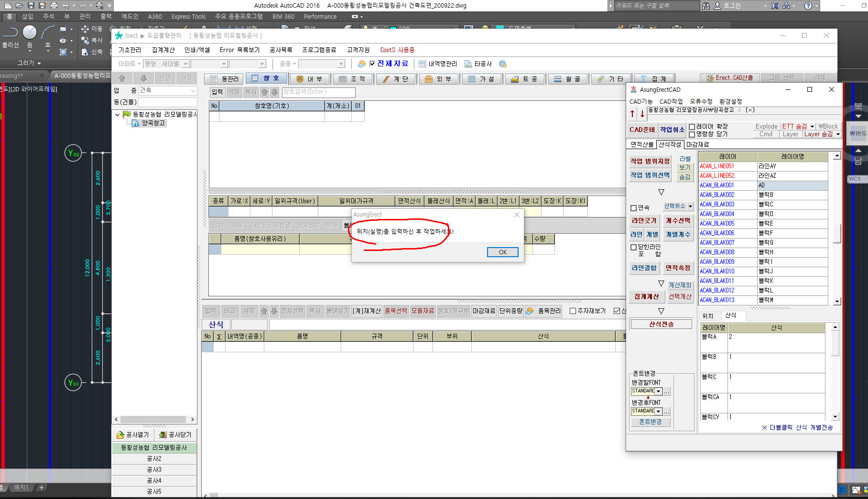The width and height of the screenshot is (868, 499).
Task: Enable the 레이어 확장 checkbox
Action: [x=692, y=127]
